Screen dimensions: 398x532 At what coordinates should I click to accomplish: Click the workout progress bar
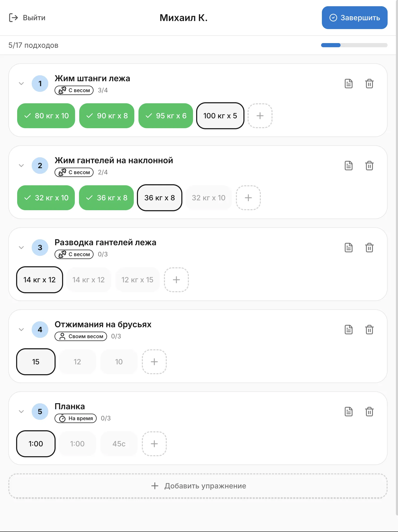[x=354, y=45]
